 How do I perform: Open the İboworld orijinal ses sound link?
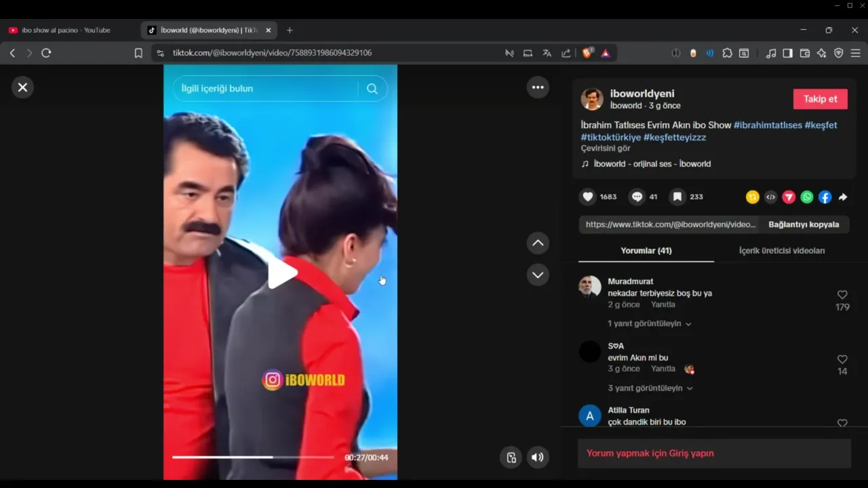tap(652, 164)
